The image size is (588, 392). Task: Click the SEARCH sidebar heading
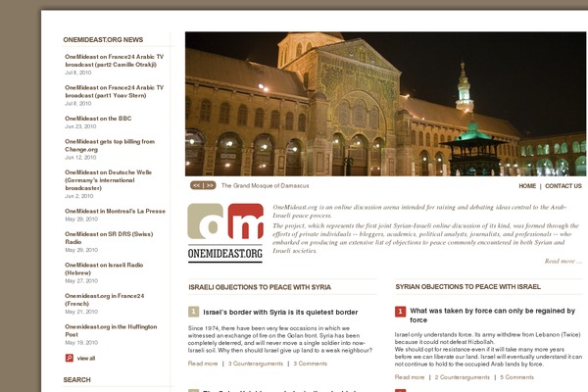click(76, 379)
